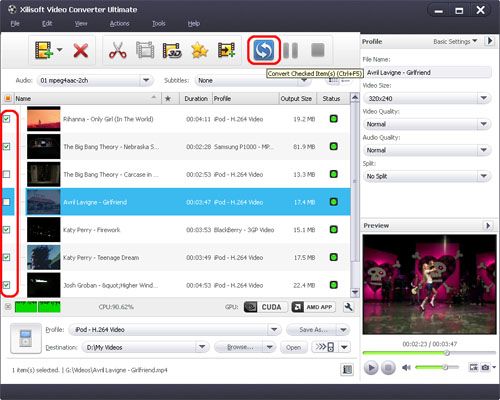Toggle CUDA GPU acceleration
This screenshot has width=500, height=400.
266,307
